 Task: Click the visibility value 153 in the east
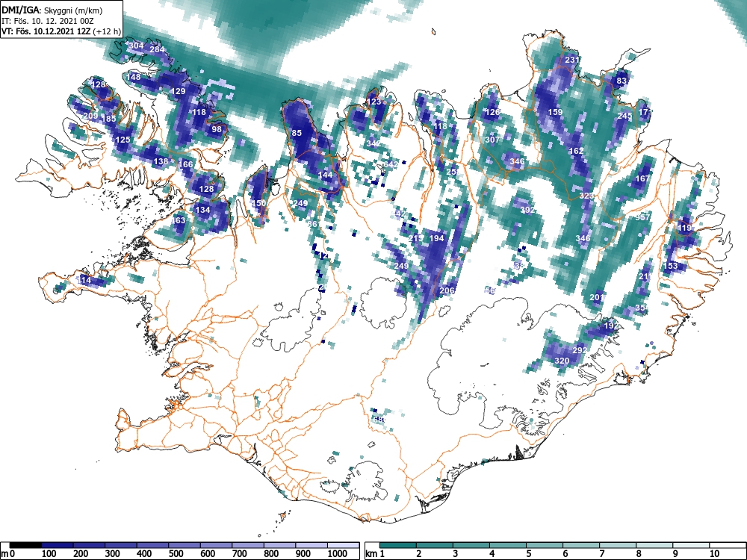tap(670, 266)
